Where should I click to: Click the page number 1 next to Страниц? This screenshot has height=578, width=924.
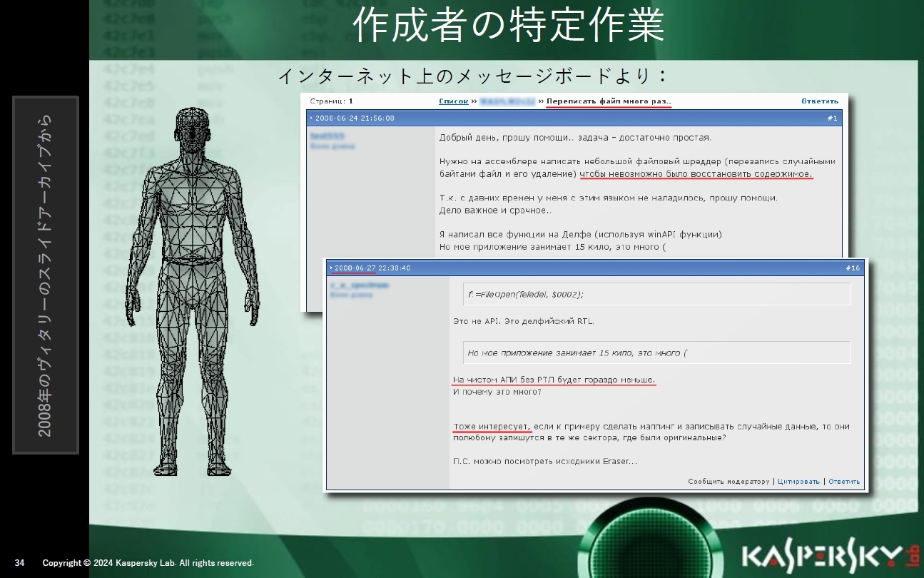click(x=350, y=101)
